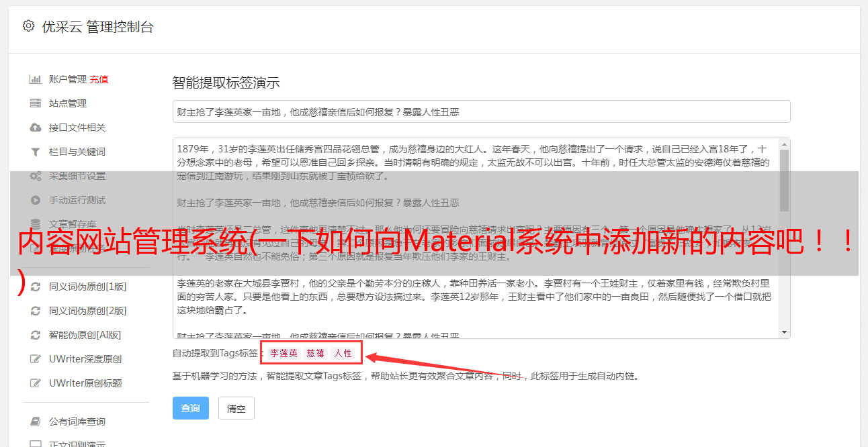Image resolution: width=868 pixels, height=447 pixels.
Task: Click the 同义词伪原创[1版] refresh icon
Action: [36, 287]
